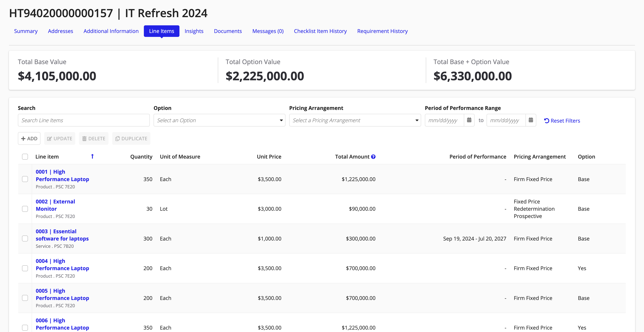Check the box for 0002 External Monitor
The height and width of the screenshot is (332, 644).
pos(25,209)
